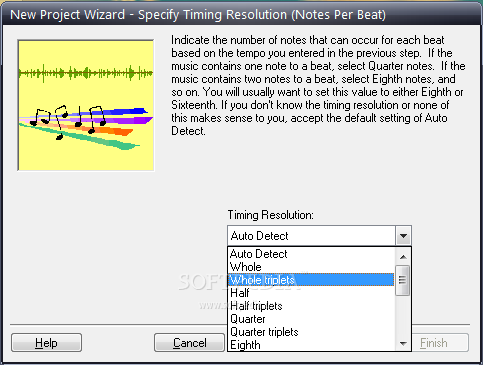Choose 'Whole' from the timing list
The height and width of the screenshot is (365, 483).
tap(311, 267)
